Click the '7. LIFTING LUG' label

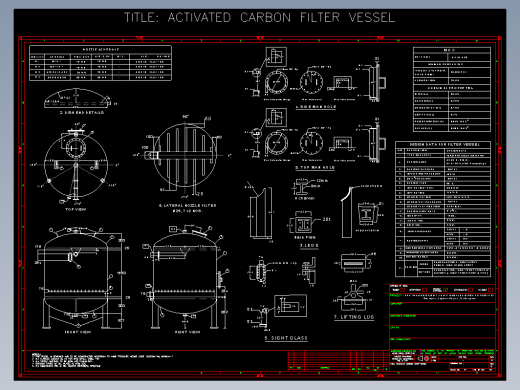[354, 317]
